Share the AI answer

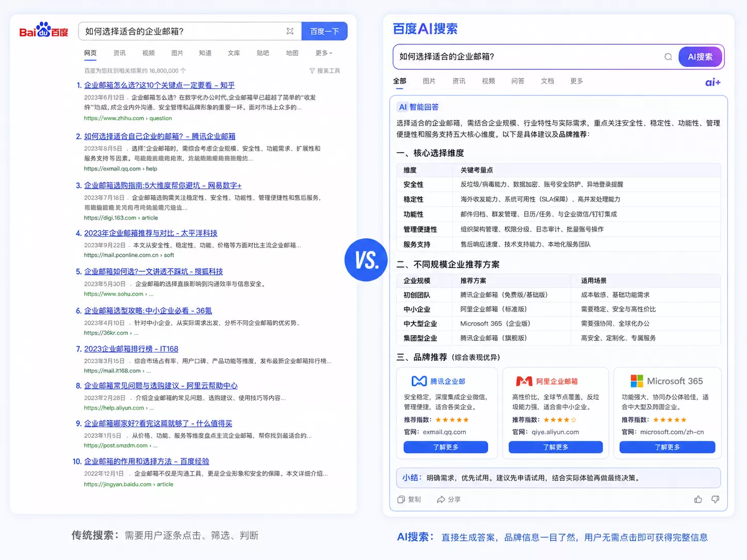tap(449, 499)
